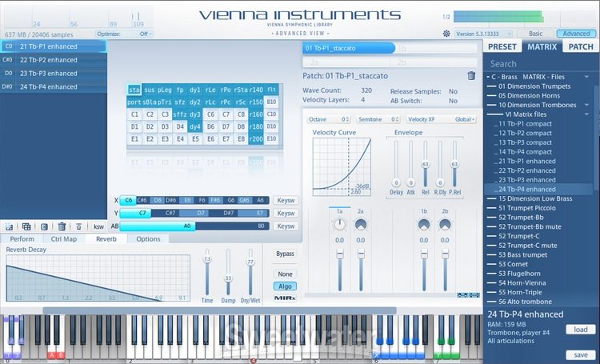
Task: Switch to Basic view
Action: [x=535, y=34]
